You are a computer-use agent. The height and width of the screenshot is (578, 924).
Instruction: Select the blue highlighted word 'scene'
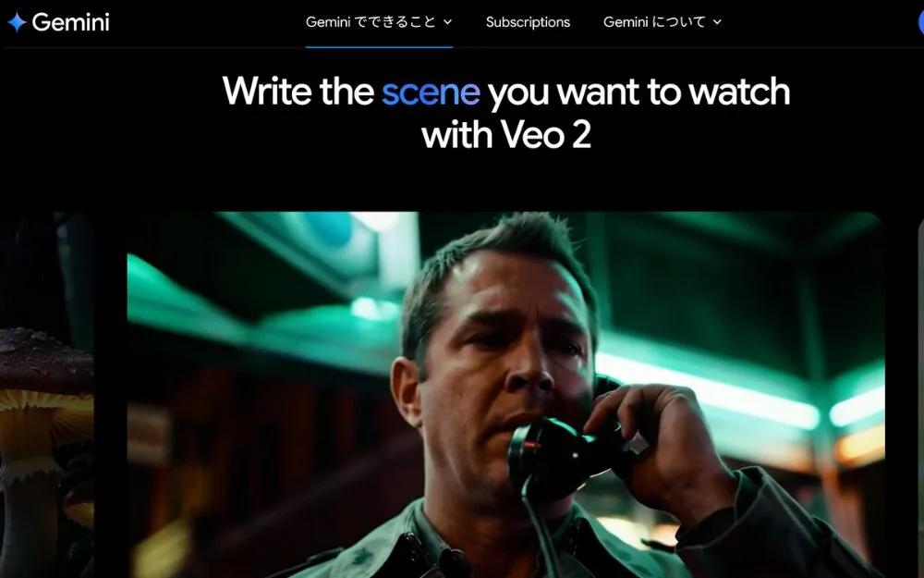(x=431, y=92)
